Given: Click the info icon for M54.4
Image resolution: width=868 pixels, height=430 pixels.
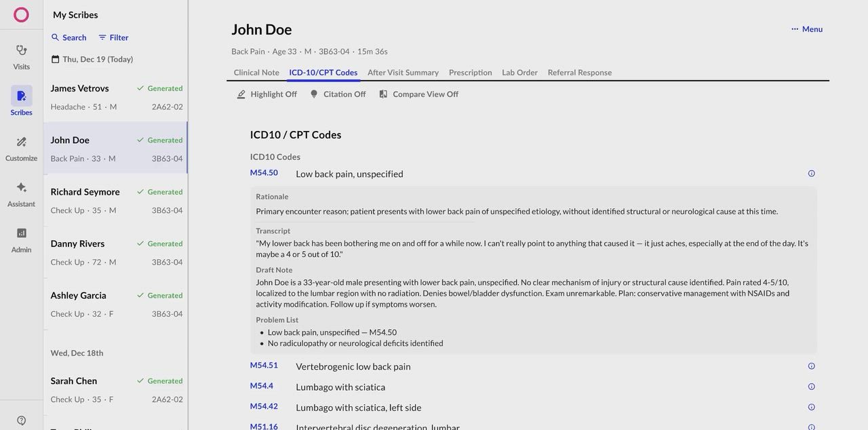Looking at the screenshot, I should [811, 387].
